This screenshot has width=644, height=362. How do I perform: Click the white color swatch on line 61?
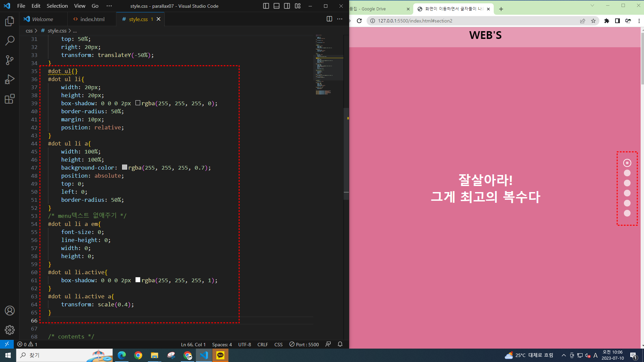tap(138, 280)
